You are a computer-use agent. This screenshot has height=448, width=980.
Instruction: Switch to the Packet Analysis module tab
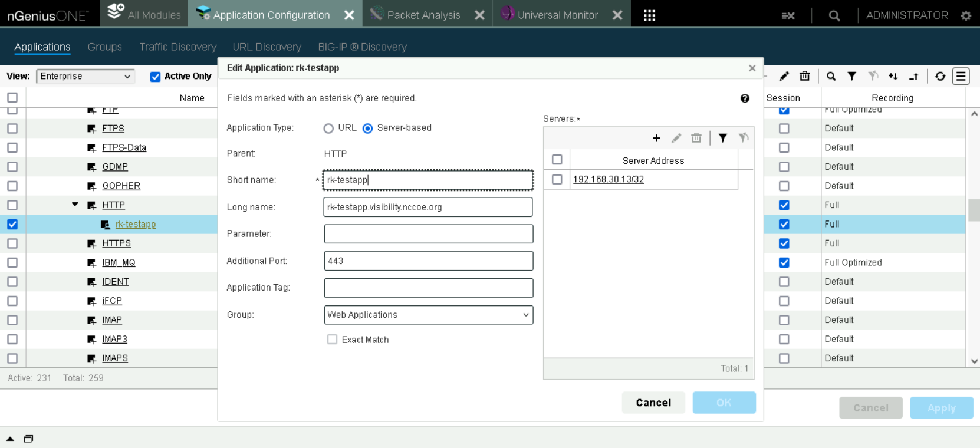pos(423,15)
